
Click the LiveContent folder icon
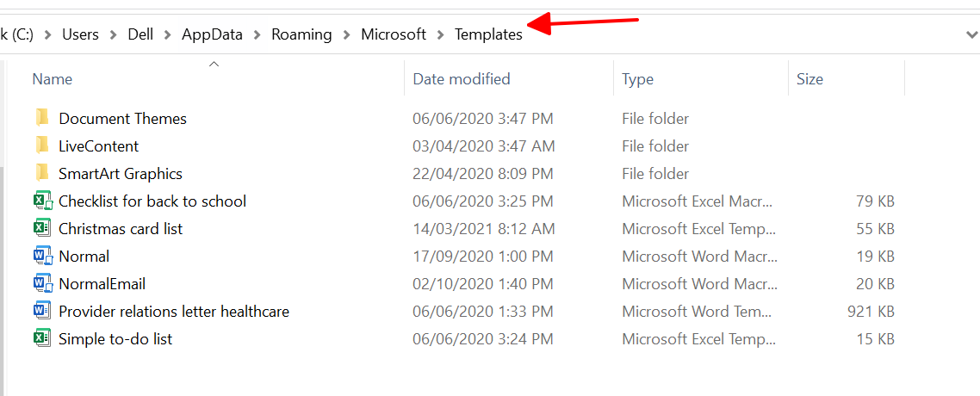(42, 145)
